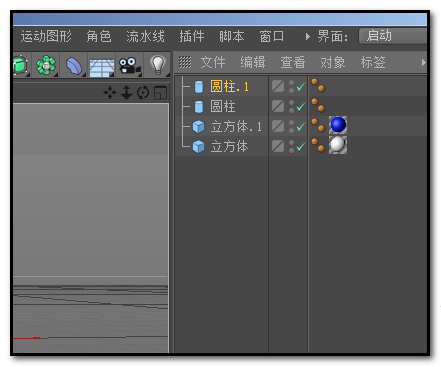Toggle the viewport maximize icon
Screen dimensions: 441x367
(160, 93)
